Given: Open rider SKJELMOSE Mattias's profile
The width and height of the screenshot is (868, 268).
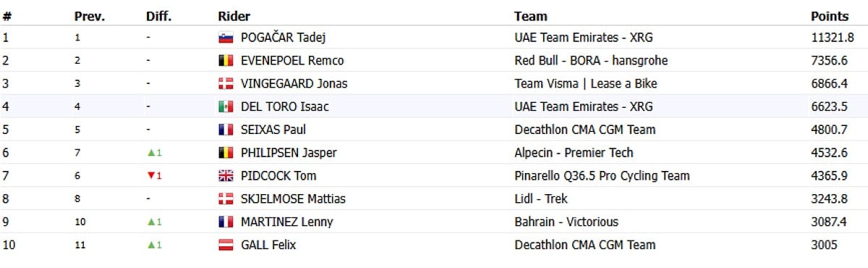Looking at the screenshot, I should coord(293,198).
